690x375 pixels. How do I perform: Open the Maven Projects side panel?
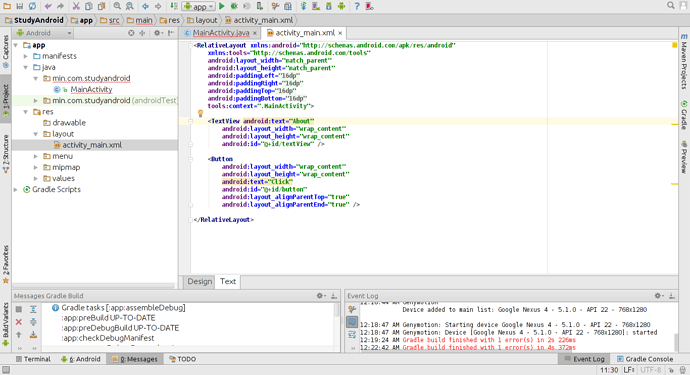684,62
